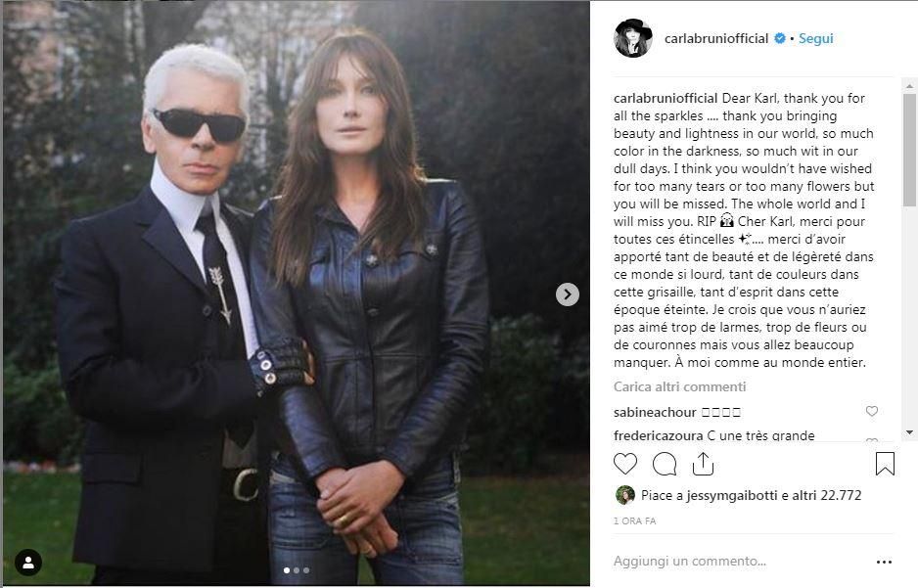Save the post with the bookmark icon
This screenshot has height=588, width=918.
885,464
